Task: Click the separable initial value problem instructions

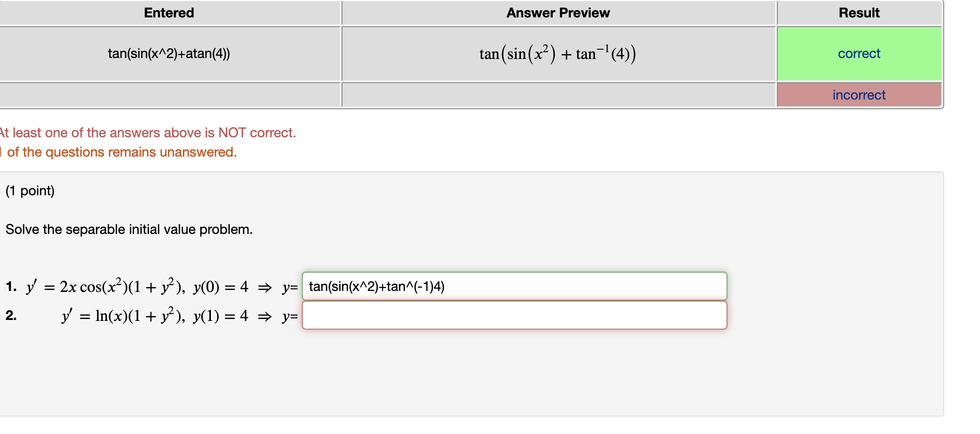Action: [129, 229]
